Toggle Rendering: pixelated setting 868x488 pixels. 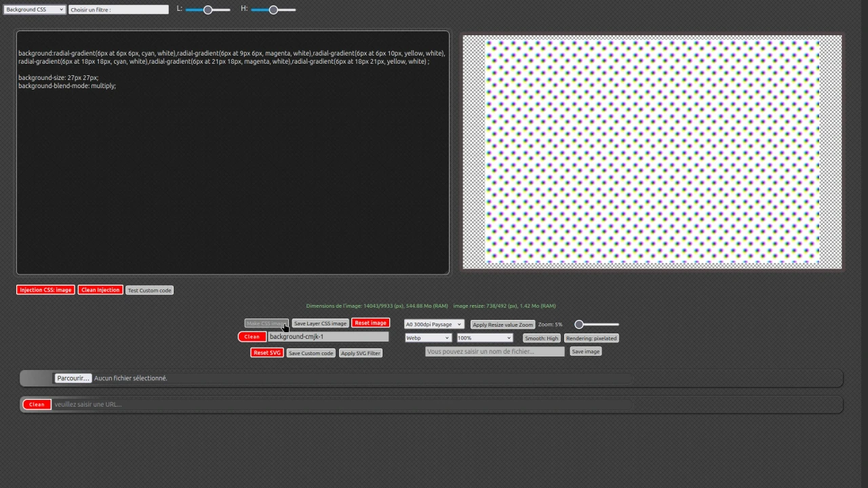tap(591, 338)
